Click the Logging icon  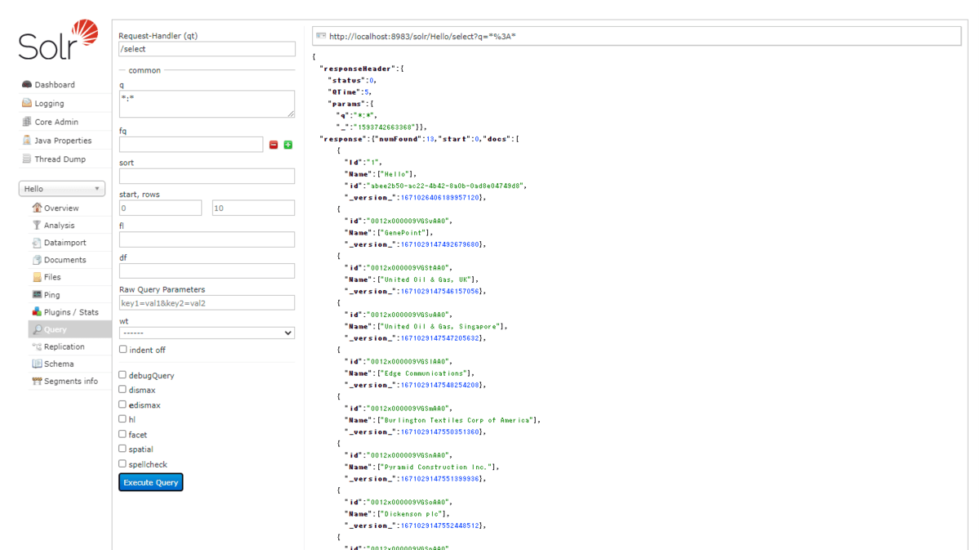pos(27,103)
